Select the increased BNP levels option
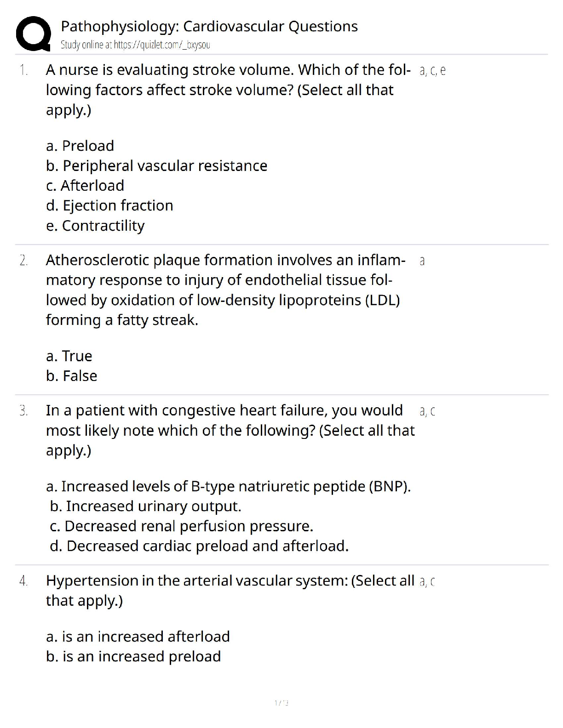Screen dimensions: 563x728 pyautogui.click(x=228, y=486)
